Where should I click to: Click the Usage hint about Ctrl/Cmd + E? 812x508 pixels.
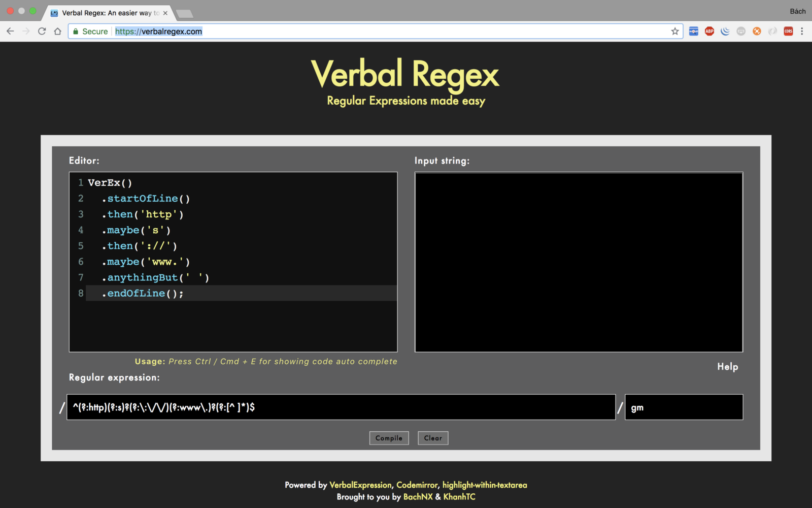click(x=266, y=361)
